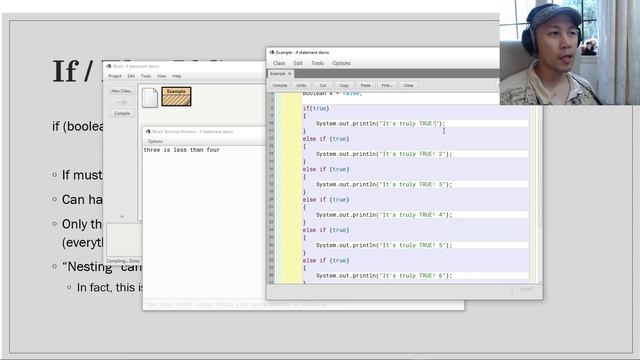Open the Options menu in terminal window
The width and height of the screenshot is (640, 360).
155,141
